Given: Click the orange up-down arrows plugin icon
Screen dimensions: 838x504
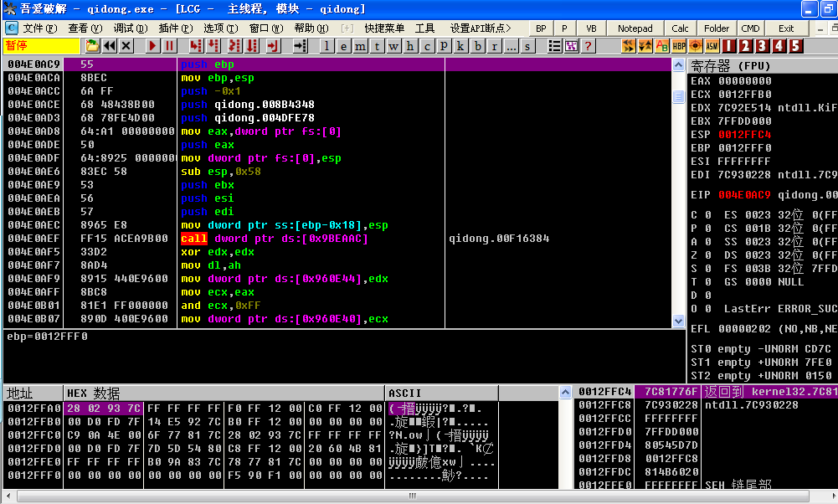Looking at the screenshot, I should tap(645, 46).
